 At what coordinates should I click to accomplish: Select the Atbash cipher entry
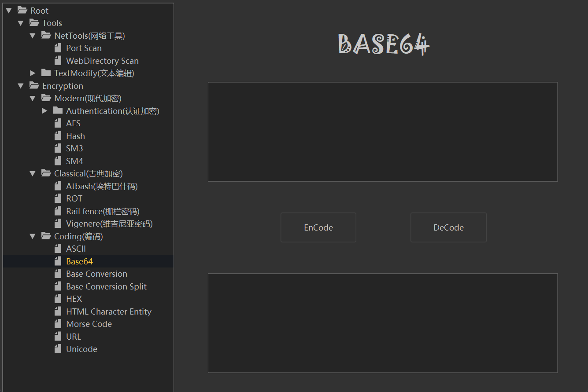(x=102, y=186)
